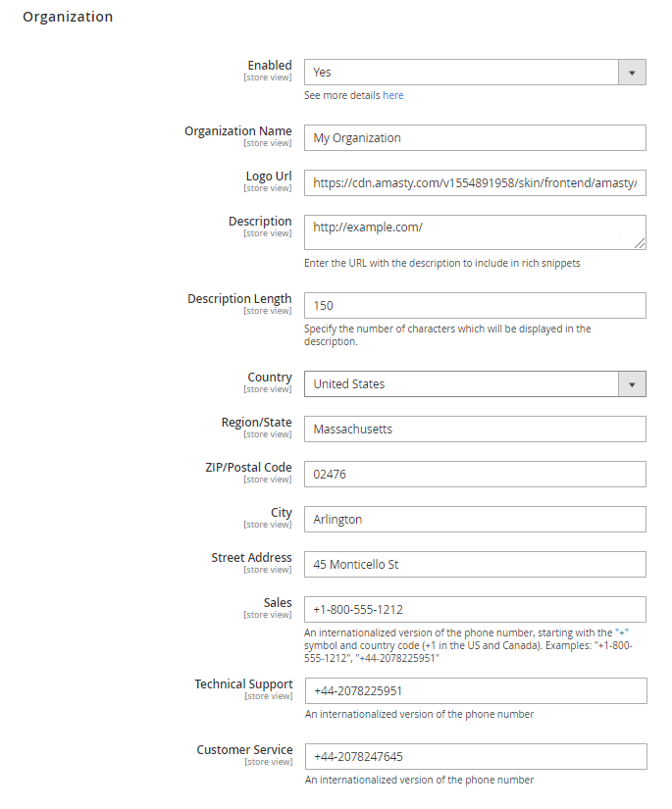Click the Customer Service phone field

475,757
